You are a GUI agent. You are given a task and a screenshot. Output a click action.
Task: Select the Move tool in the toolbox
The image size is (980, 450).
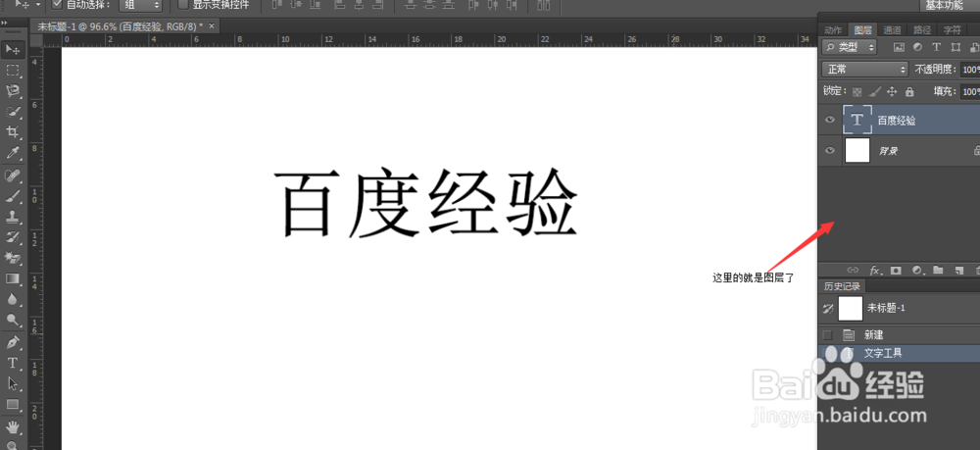[x=13, y=49]
